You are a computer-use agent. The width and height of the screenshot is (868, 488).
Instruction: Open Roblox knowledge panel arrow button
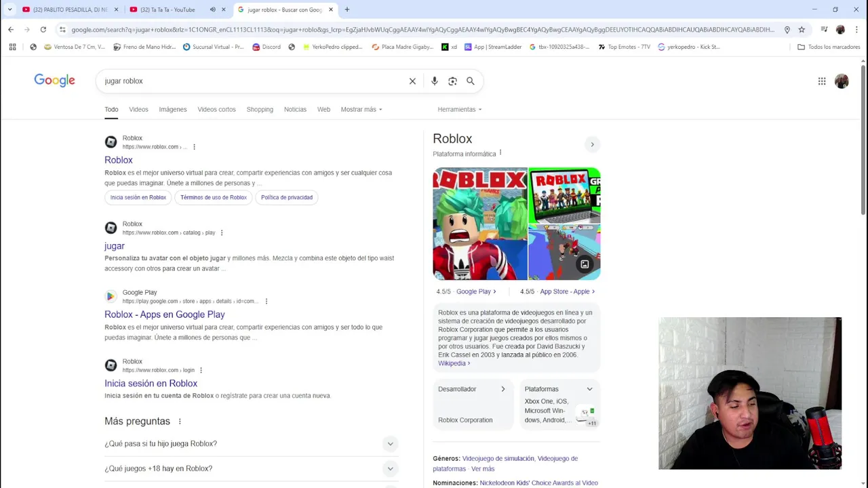click(x=592, y=144)
